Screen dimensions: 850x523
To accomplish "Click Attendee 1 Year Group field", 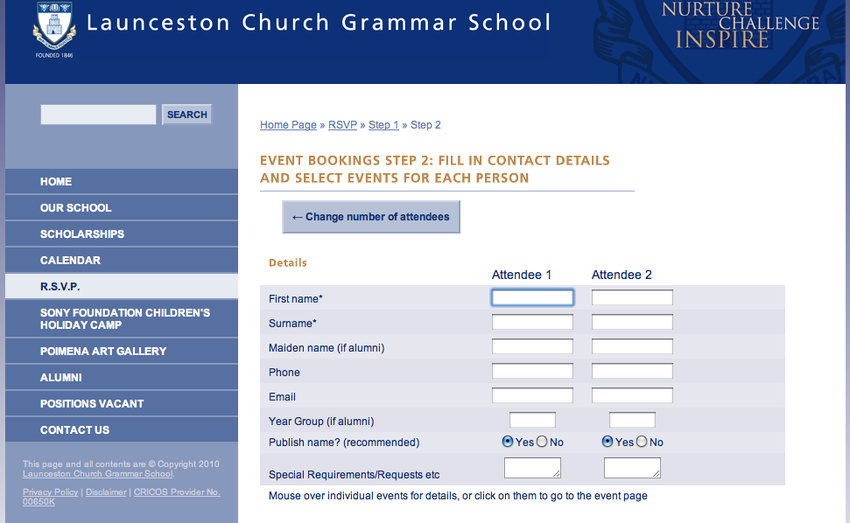I will click(x=532, y=419).
